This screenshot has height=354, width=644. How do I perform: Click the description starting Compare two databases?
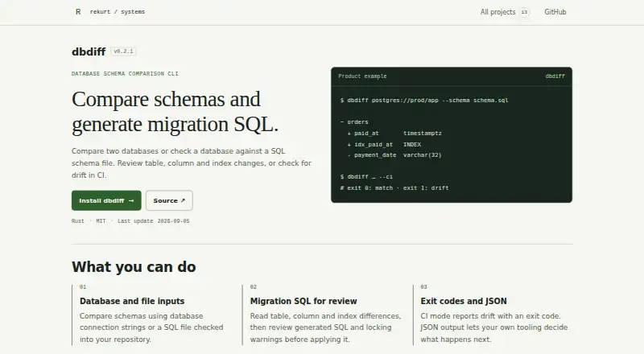192,163
